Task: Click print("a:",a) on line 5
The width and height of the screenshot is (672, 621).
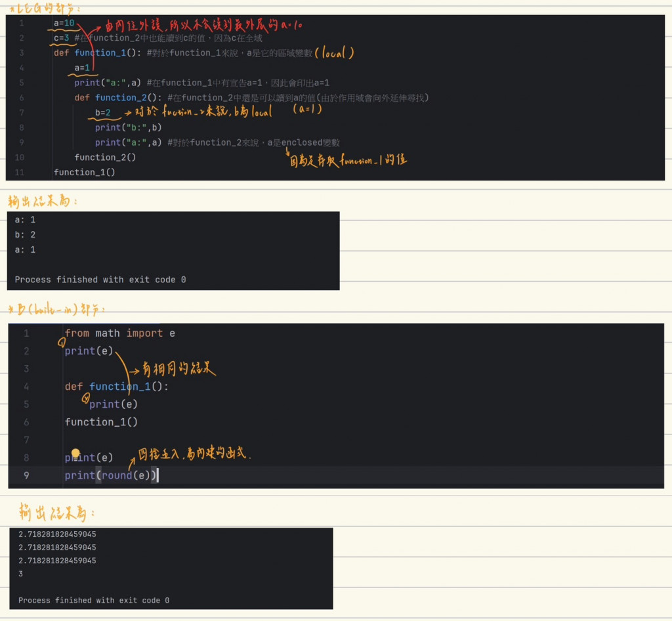Action: pos(108,83)
